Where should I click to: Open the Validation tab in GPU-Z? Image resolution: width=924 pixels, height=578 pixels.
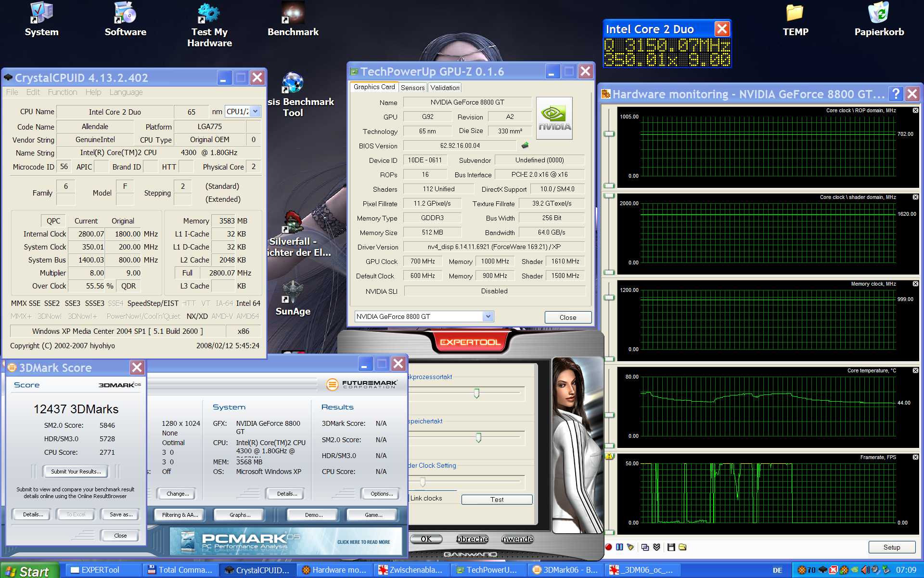pyautogui.click(x=445, y=88)
